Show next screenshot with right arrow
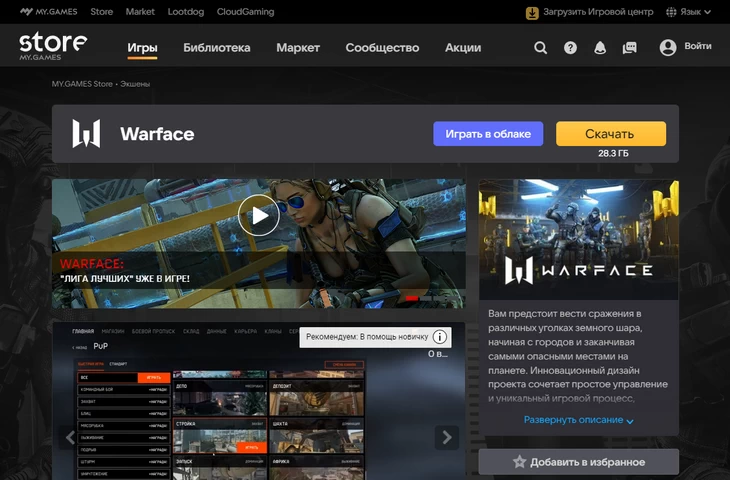The height and width of the screenshot is (480, 730). click(446, 437)
